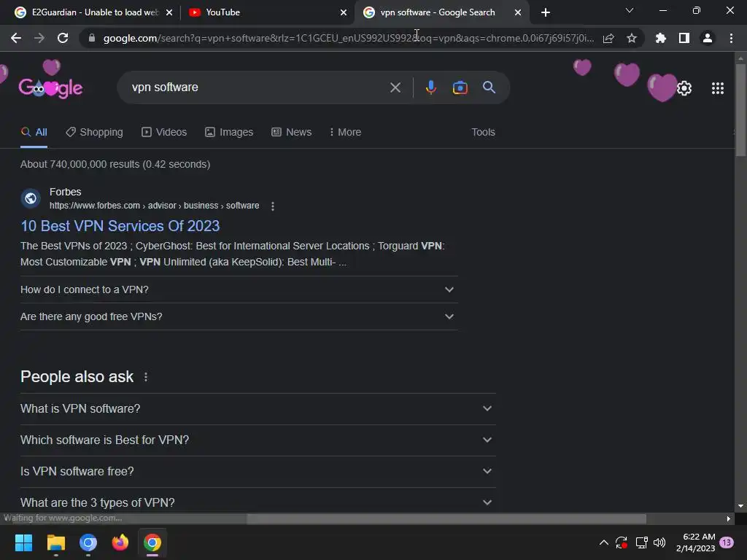Expand How do I connect to a VPN?

pyautogui.click(x=239, y=289)
